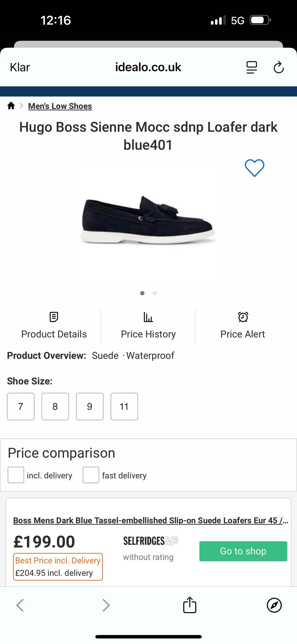Image resolution: width=297 pixels, height=644 pixels.
Task: Choose shoe size 11
Action: pos(124,406)
